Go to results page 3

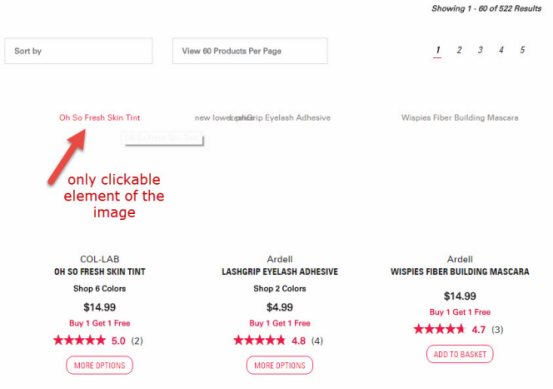coord(480,50)
